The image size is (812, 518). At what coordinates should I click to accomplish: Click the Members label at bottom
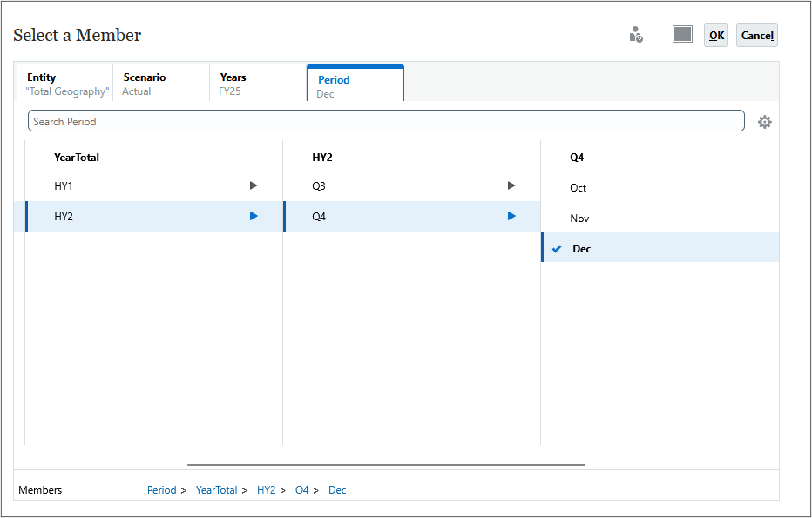click(40, 490)
